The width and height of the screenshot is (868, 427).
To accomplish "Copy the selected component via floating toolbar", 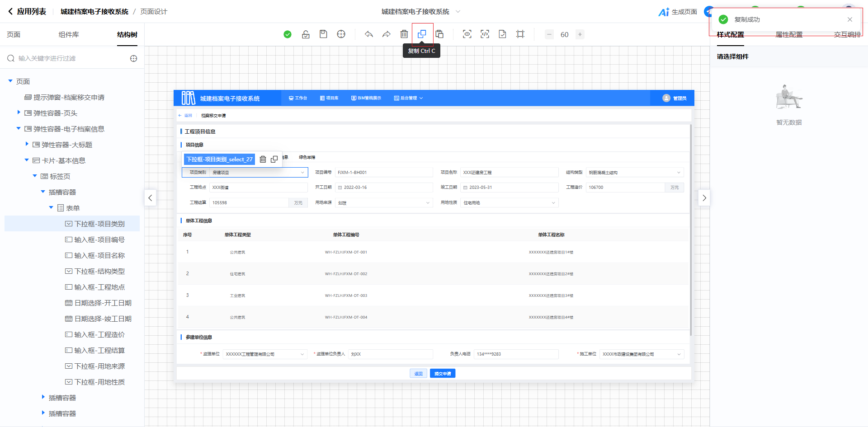I will pyautogui.click(x=274, y=159).
